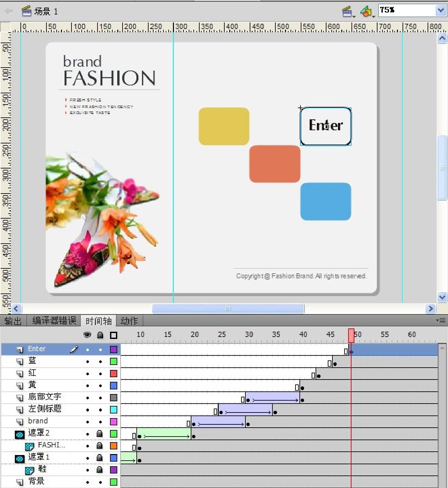
Task: Toggle lock on the brand layer
Action: pos(100,422)
